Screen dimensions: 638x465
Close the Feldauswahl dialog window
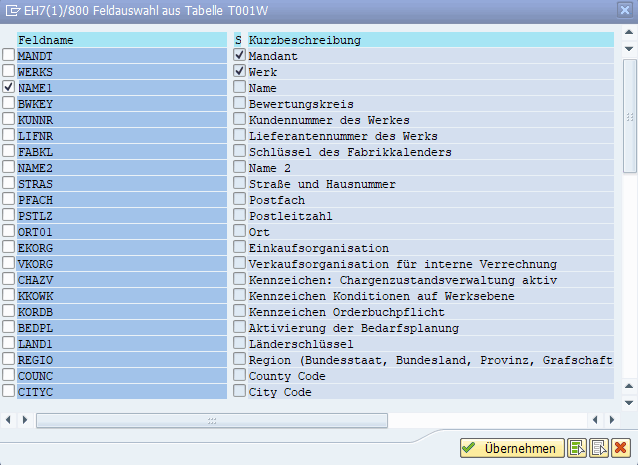[625, 10]
